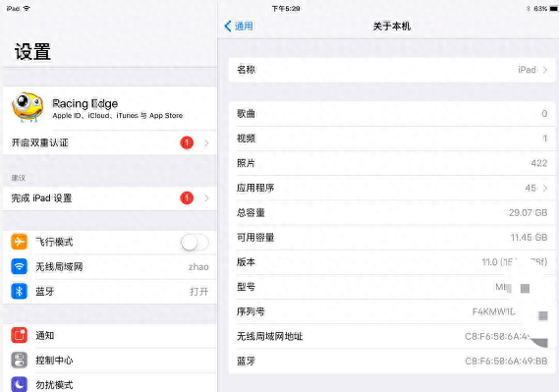
Task: Click the 无线局域网地址 row
Action: click(x=392, y=336)
